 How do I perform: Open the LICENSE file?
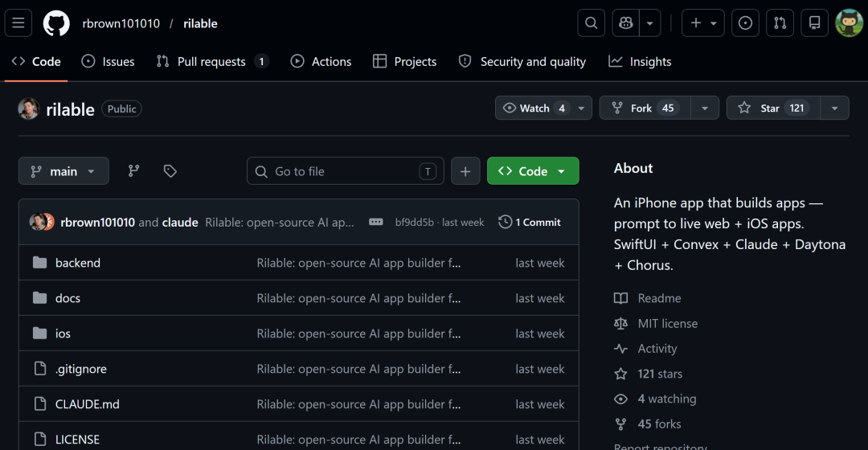[77, 440]
